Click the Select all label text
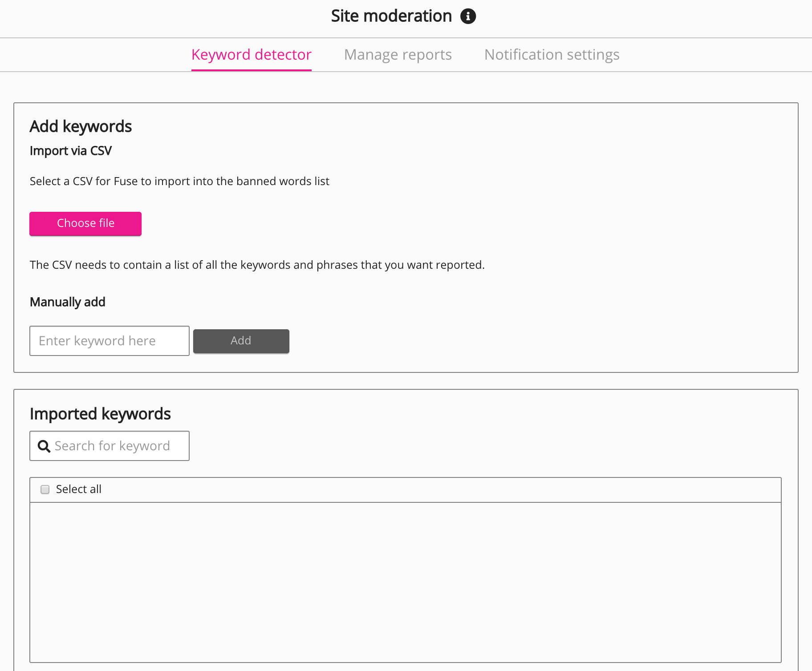Viewport: 812px width, 671px height. pos(78,489)
